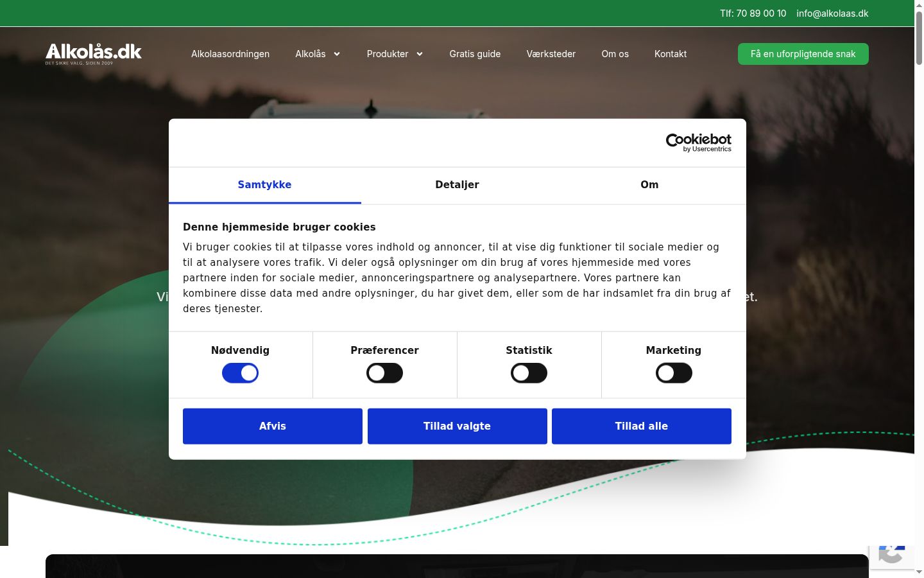Accept all cookies with Tillad alle
Image resolution: width=924 pixels, height=578 pixels.
click(x=642, y=426)
